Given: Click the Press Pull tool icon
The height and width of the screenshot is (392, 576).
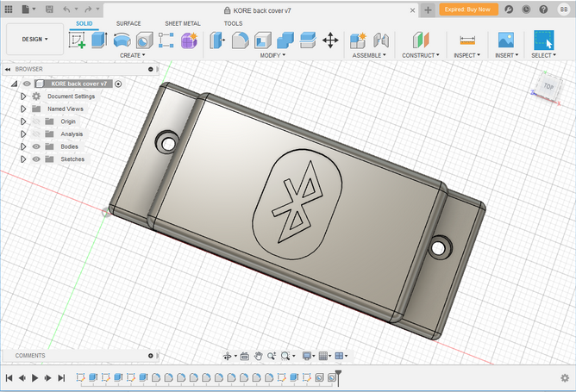Looking at the screenshot, I should pos(216,40).
